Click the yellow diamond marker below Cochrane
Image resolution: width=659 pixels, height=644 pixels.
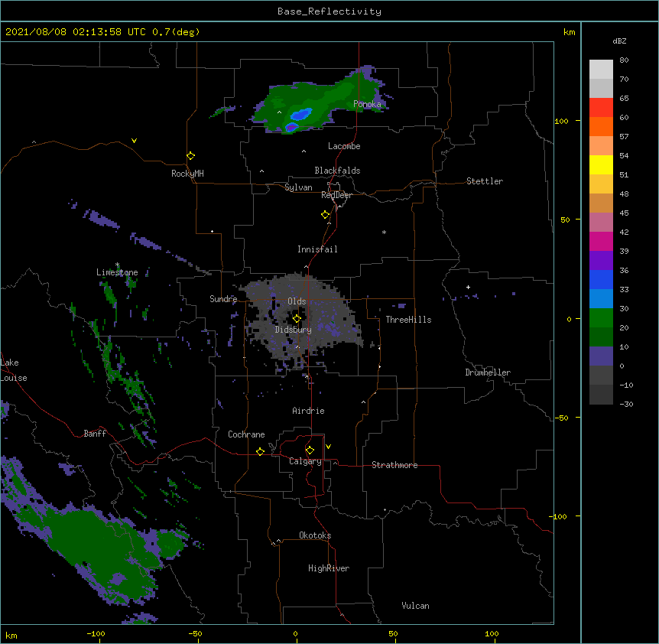pos(260,451)
